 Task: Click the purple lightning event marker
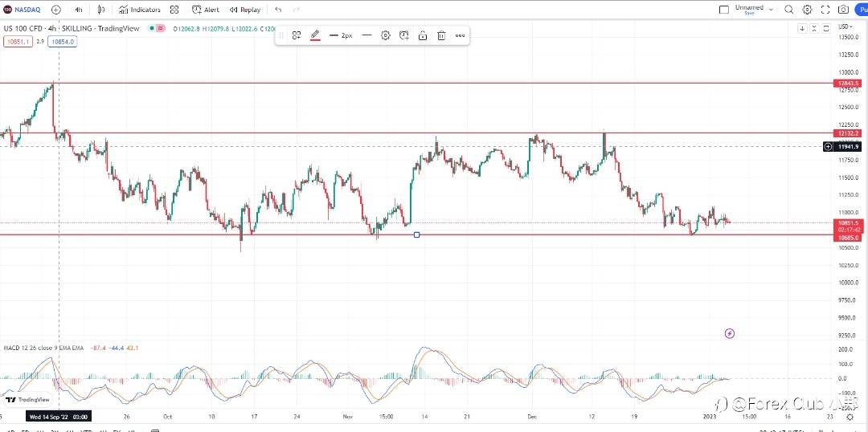pos(730,333)
